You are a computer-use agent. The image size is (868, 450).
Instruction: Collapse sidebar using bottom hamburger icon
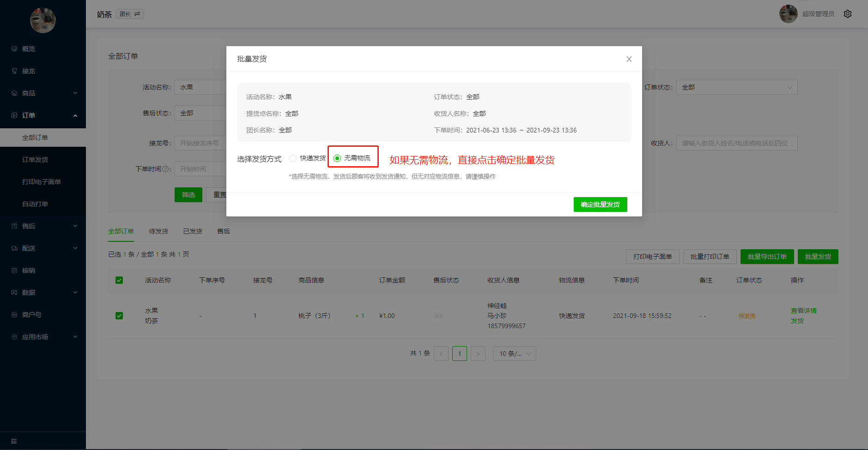click(14, 441)
